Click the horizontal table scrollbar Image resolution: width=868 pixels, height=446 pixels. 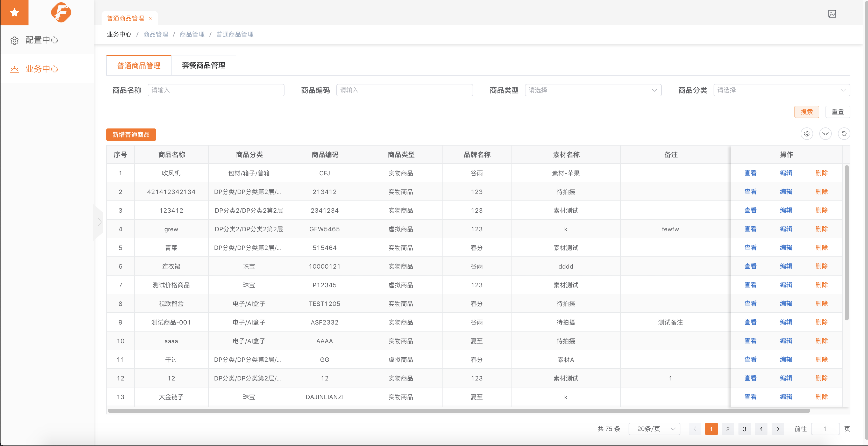point(459,411)
